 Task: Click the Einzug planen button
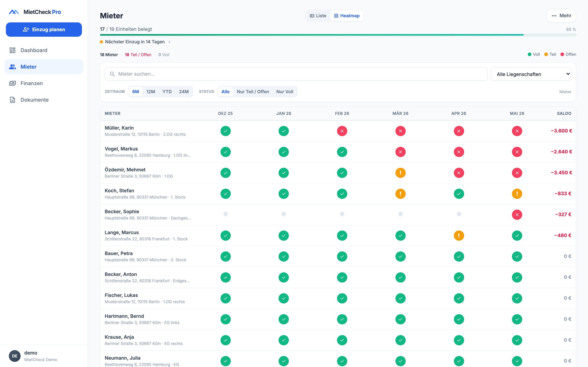point(44,30)
